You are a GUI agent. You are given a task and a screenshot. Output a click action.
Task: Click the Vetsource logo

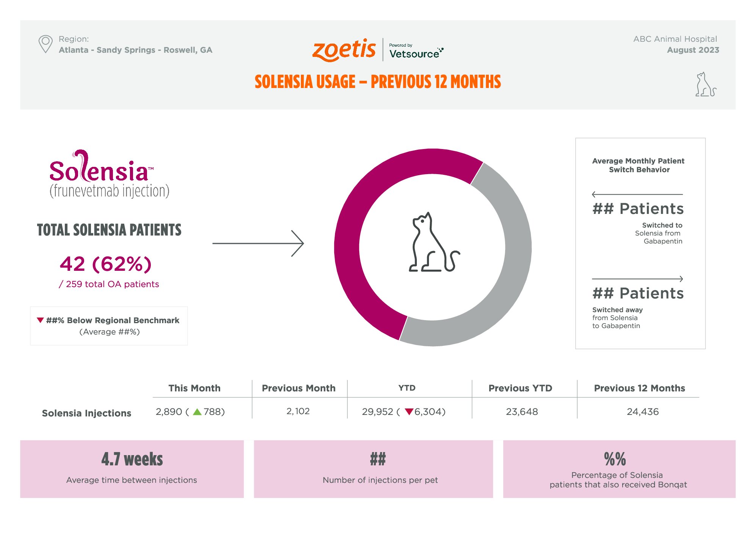[x=416, y=51]
